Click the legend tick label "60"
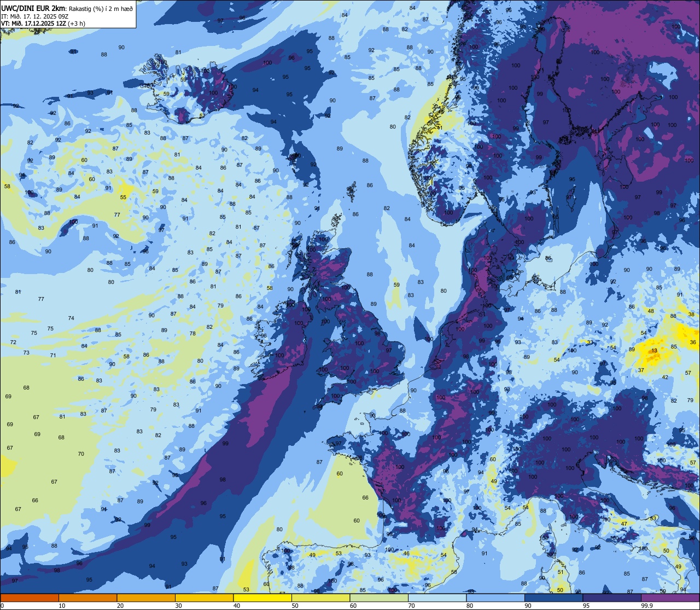Image resolution: width=700 pixels, height=610 pixels. click(353, 606)
